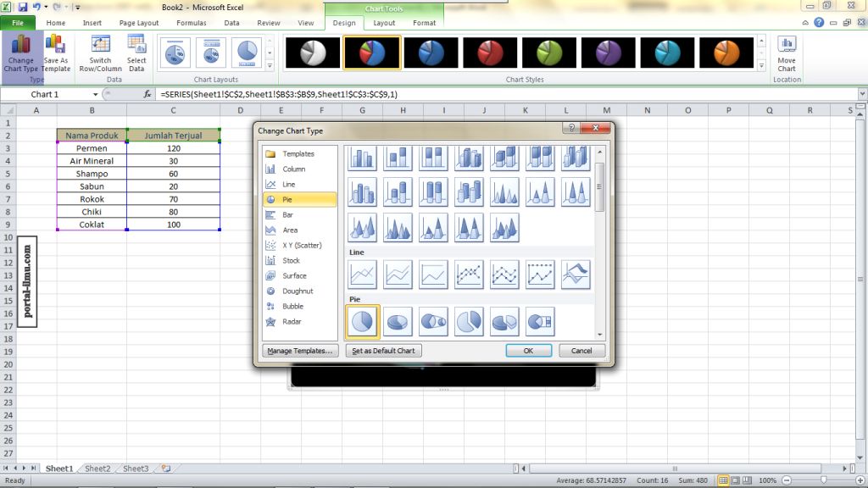Select the Line category in chart list

(299, 184)
